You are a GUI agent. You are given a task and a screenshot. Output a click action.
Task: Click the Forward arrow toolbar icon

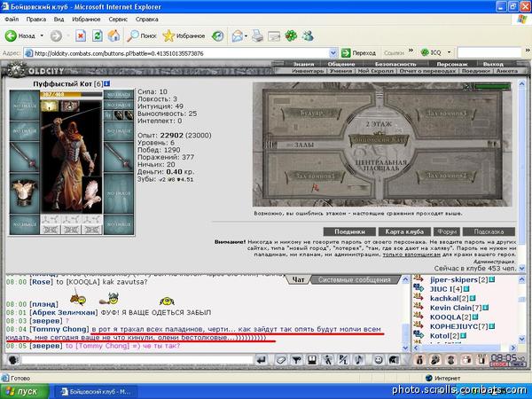click(x=56, y=35)
